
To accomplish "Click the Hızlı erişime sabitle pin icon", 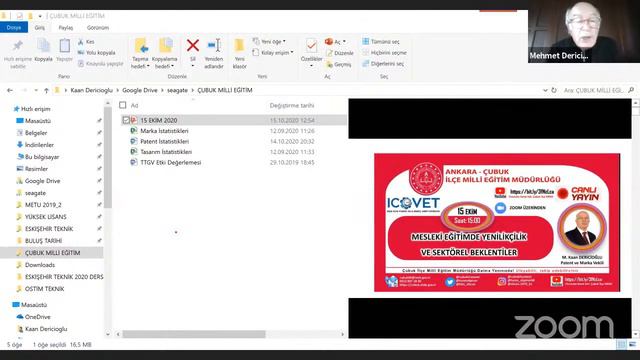I will [x=18, y=46].
